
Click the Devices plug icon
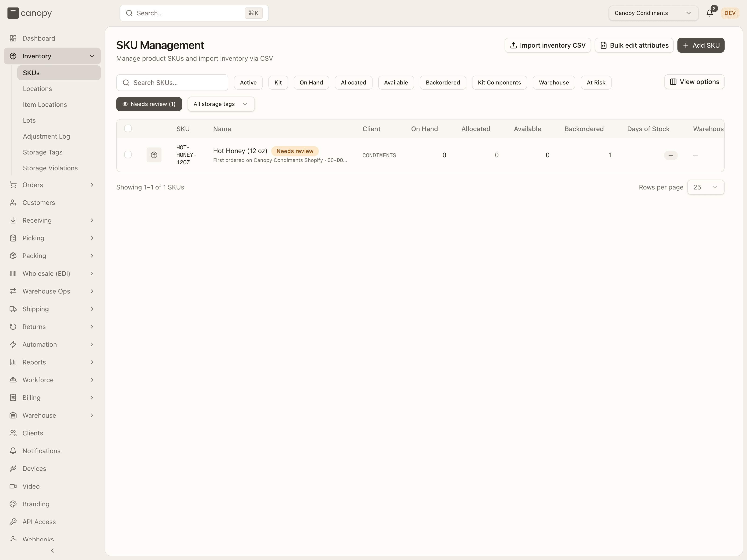pos(13,469)
